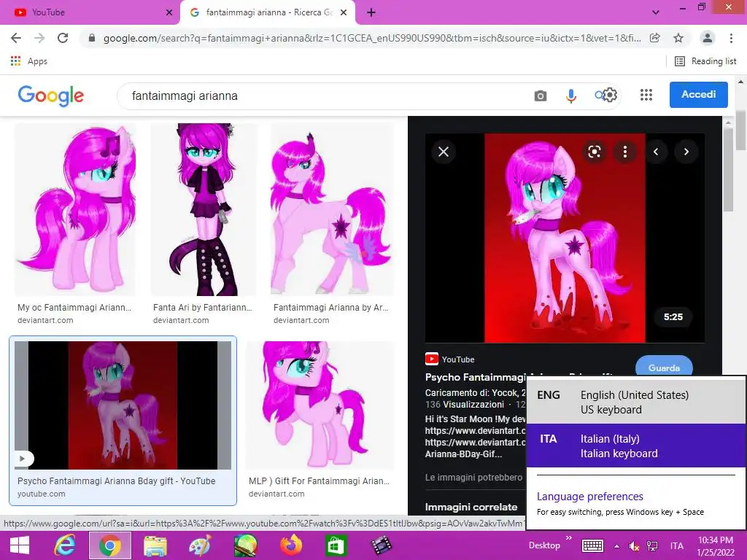Open the Microsoft Store taskbar icon
This screenshot has height=560, width=747.
pos(336,545)
